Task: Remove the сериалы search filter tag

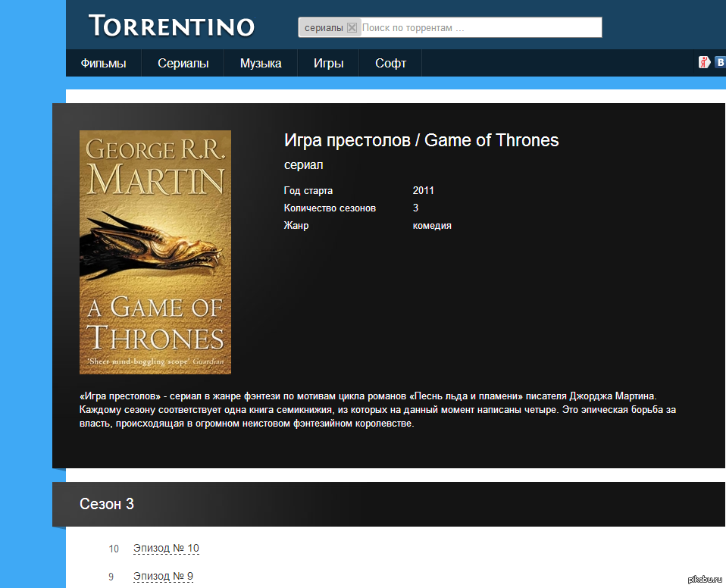Action: [352, 28]
